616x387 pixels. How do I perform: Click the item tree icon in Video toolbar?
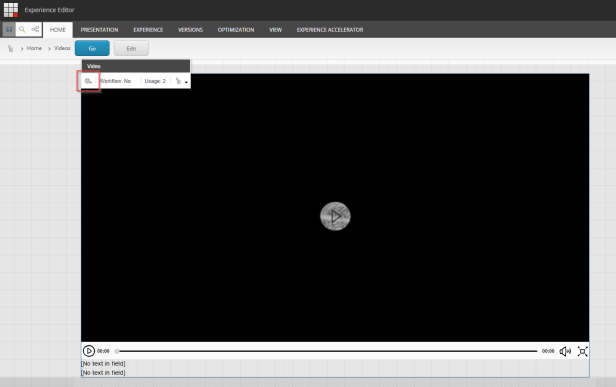178,81
